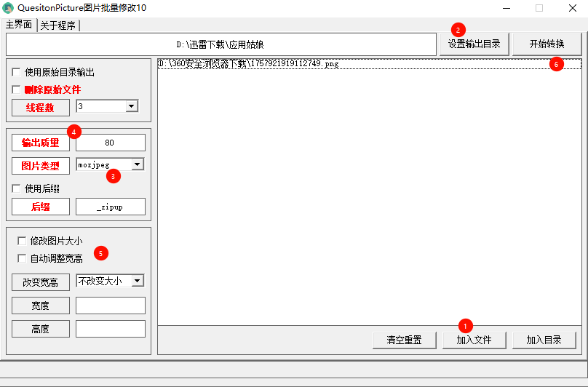Viewport: 588px width, 387px height.
Task: Toggle 自动调整宽高 checkbox
Action: [22, 258]
